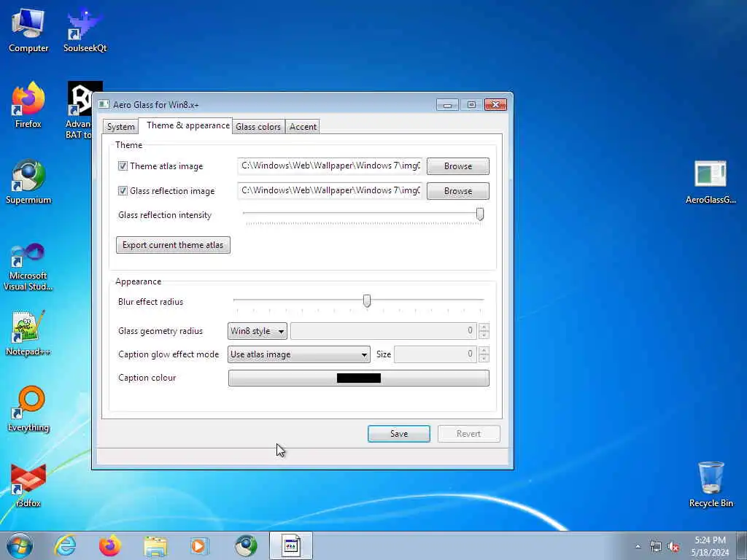
Task: Open Windows Media Player from the taskbar
Action: click(200, 545)
